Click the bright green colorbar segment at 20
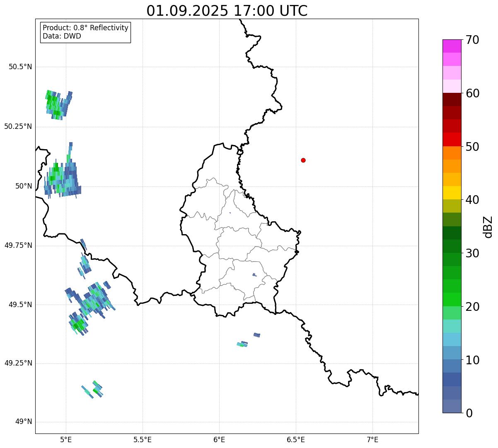This screenshot has height=448, width=498. tap(452, 300)
